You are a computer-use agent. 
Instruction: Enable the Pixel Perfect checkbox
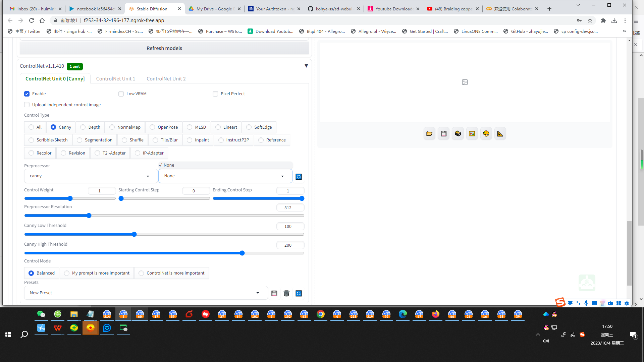[215, 94]
